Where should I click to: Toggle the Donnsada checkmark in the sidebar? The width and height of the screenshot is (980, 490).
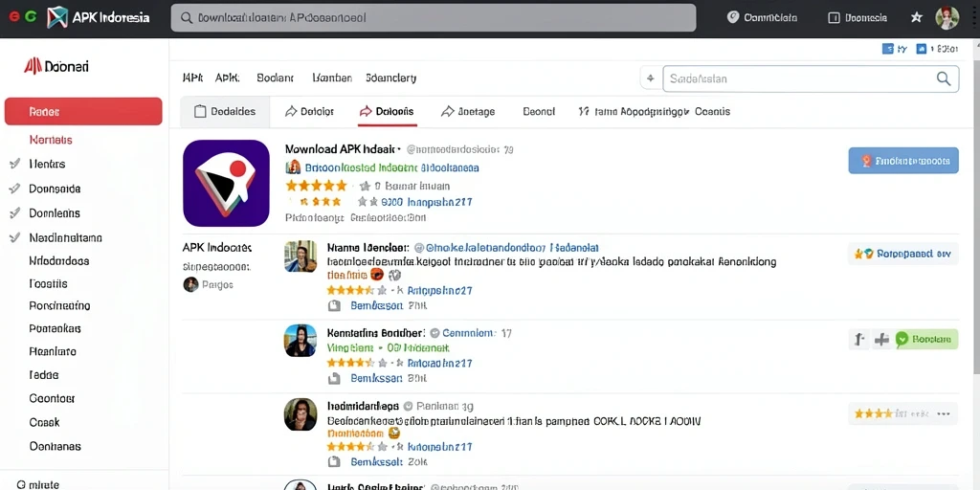[x=15, y=189]
